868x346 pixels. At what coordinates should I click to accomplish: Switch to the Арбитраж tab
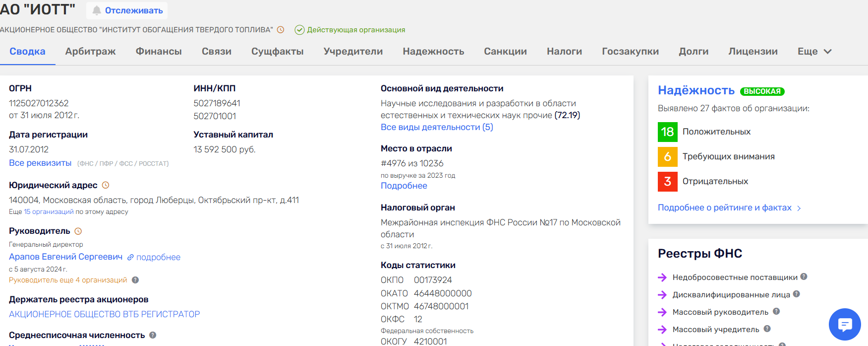point(91,52)
